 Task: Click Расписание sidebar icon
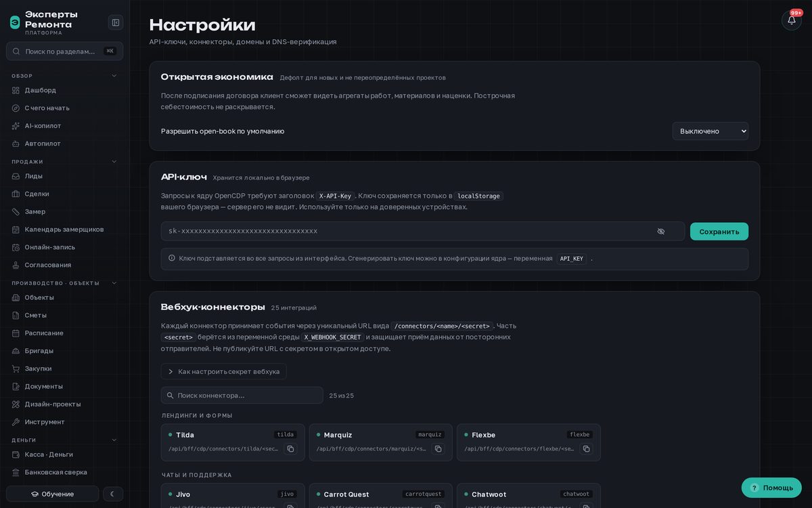pos(16,333)
